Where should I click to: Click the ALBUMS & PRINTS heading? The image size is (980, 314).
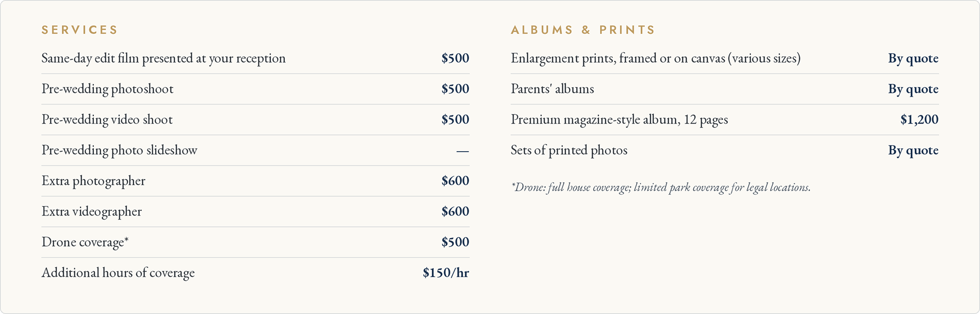pyautogui.click(x=583, y=30)
